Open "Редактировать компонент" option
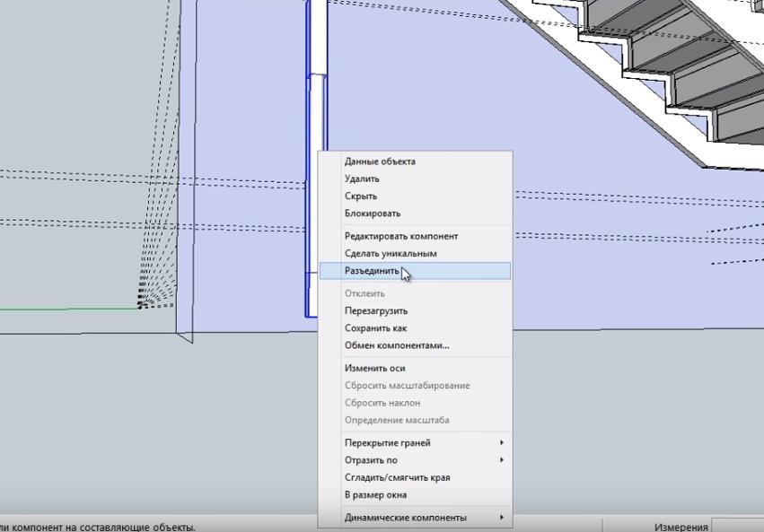The image size is (764, 532). point(401,236)
